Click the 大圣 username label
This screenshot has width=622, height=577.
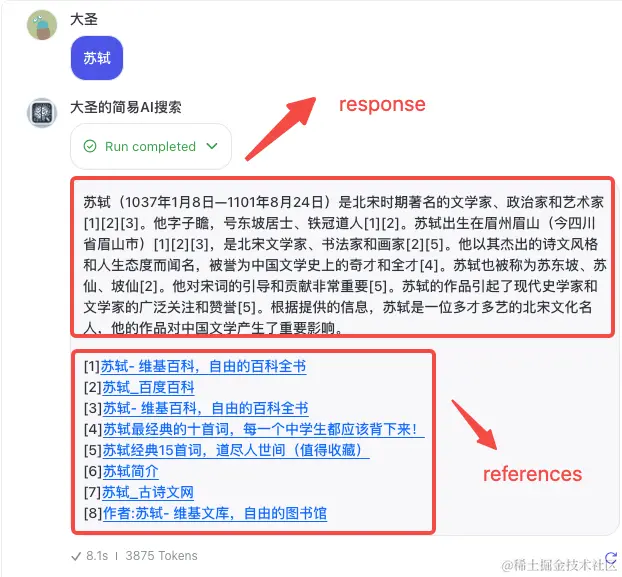point(84,19)
